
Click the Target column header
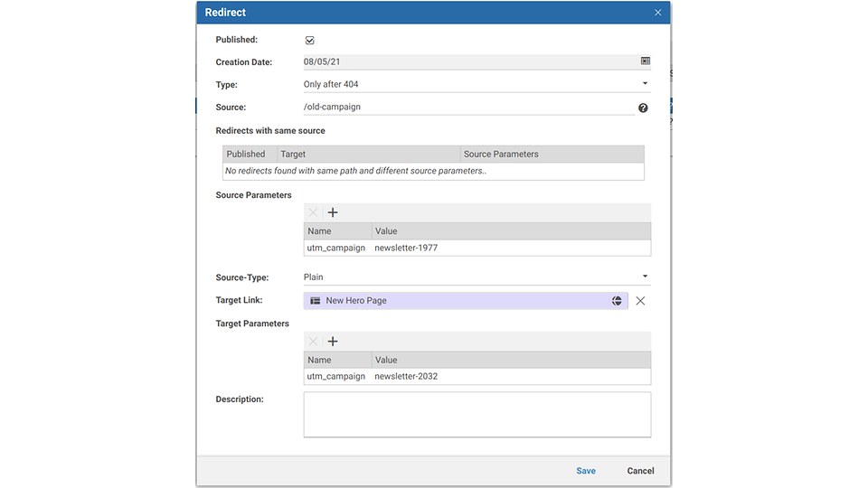coord(369,154)
